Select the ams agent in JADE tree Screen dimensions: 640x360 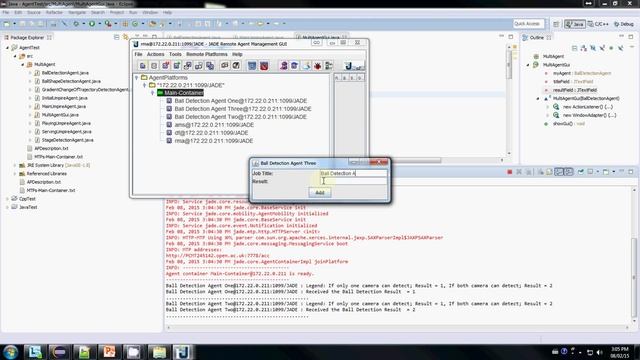click(x=214, y=125)
